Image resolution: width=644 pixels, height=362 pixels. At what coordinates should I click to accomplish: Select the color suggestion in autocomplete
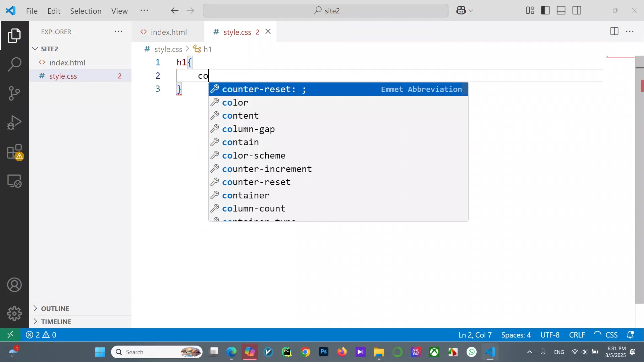(x=235, y=103)
